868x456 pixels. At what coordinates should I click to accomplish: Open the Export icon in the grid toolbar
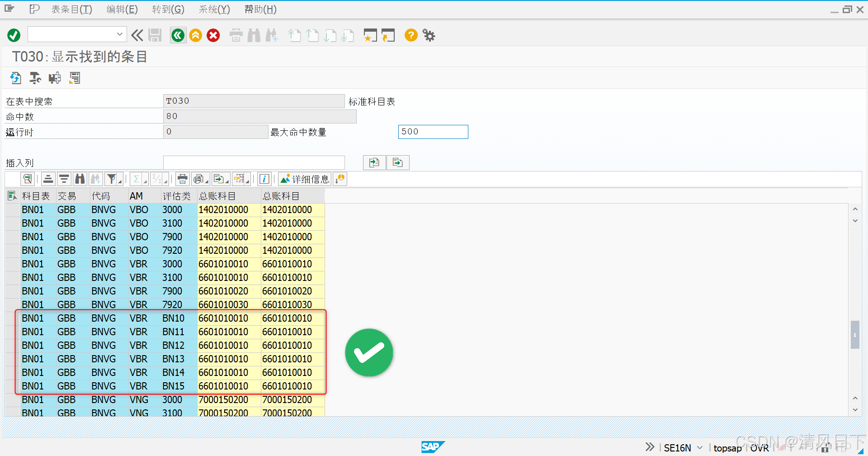218,179
